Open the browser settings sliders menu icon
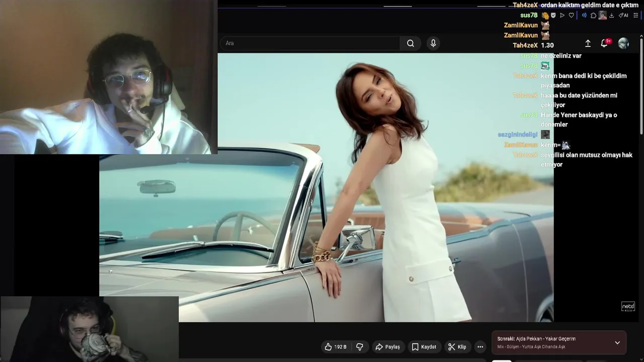The width and height of the screenshot is (644, 362). coord(636,16)
